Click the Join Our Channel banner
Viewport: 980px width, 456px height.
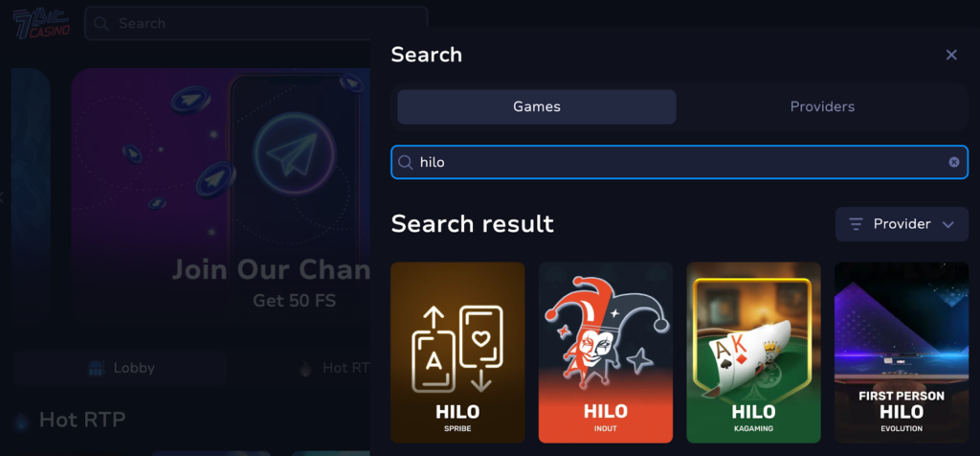pyautogui.click(x=221, y=195)
